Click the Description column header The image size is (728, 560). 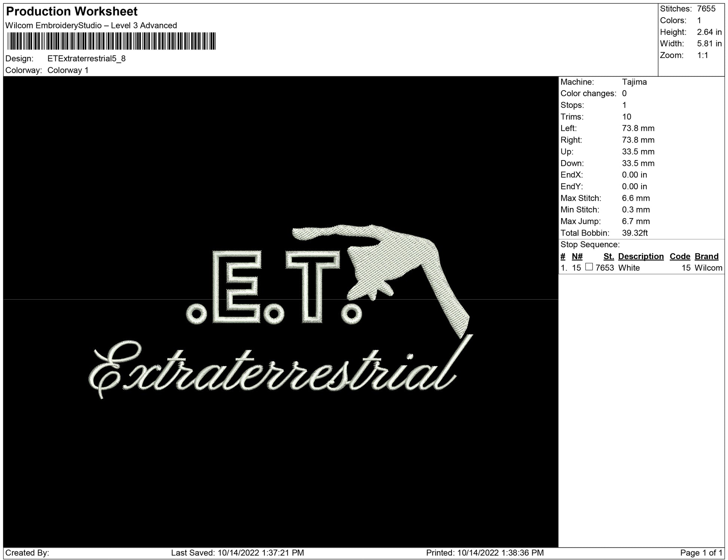pos(640,256)
